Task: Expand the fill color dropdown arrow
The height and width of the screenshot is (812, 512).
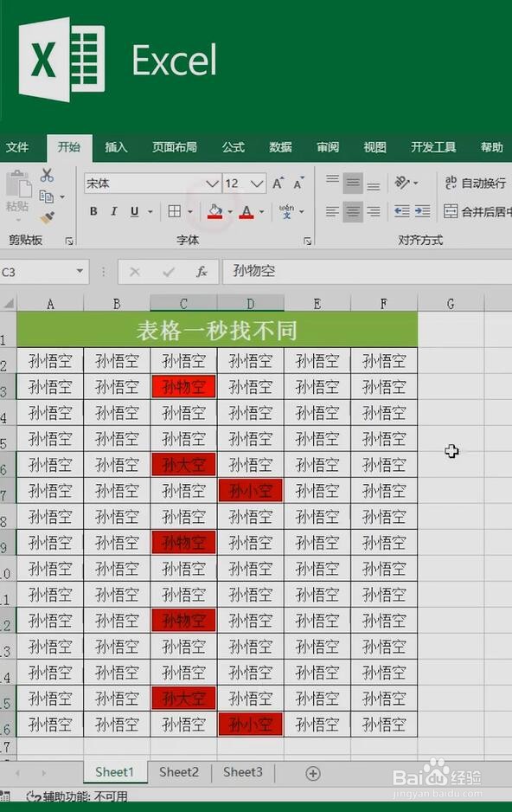Action: 230,212
